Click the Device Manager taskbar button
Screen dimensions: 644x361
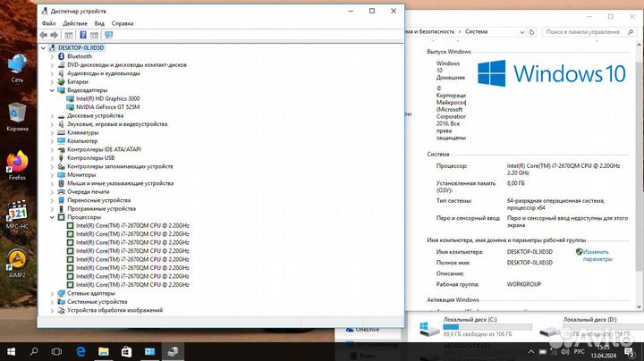pos(173,351)
